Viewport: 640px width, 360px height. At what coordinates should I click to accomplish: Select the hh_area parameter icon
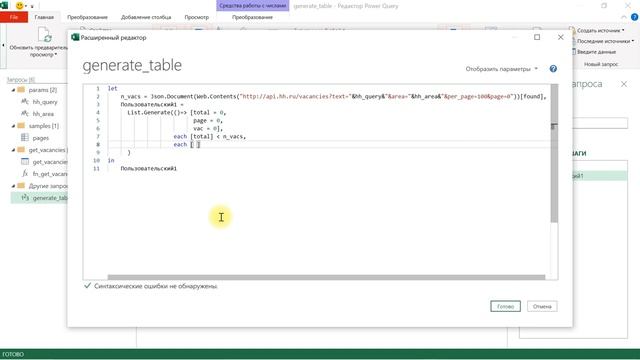pos(25,113)
